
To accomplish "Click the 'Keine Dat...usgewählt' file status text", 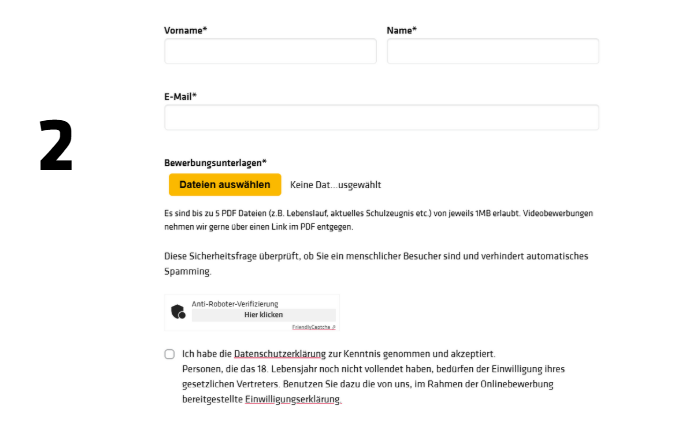I will pyautogui.click(x=335, y=185).
